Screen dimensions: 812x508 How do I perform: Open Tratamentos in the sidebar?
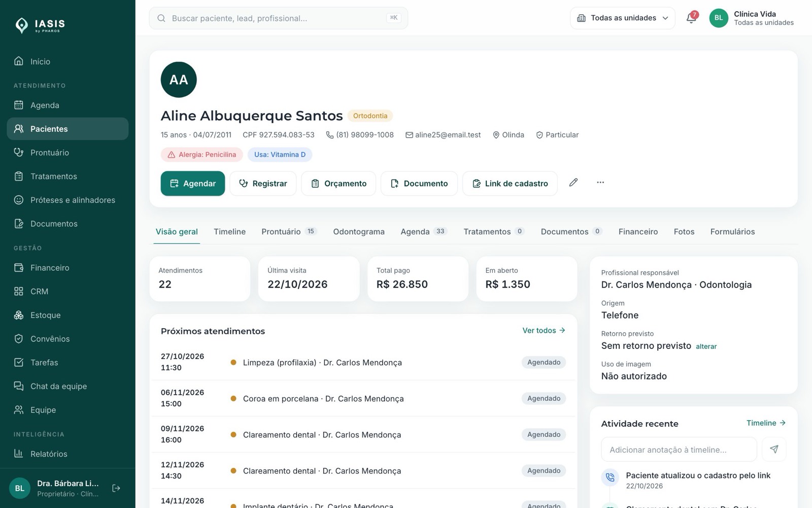(x=67, y=176)
